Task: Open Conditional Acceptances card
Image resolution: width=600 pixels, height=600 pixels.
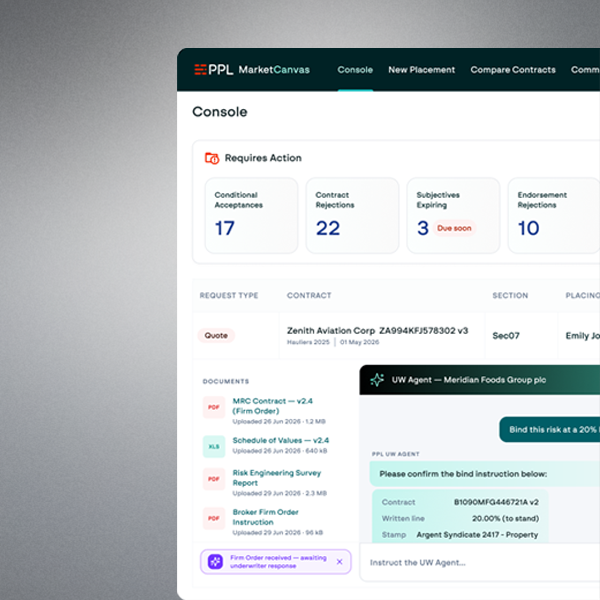Action: pos(251,215)
